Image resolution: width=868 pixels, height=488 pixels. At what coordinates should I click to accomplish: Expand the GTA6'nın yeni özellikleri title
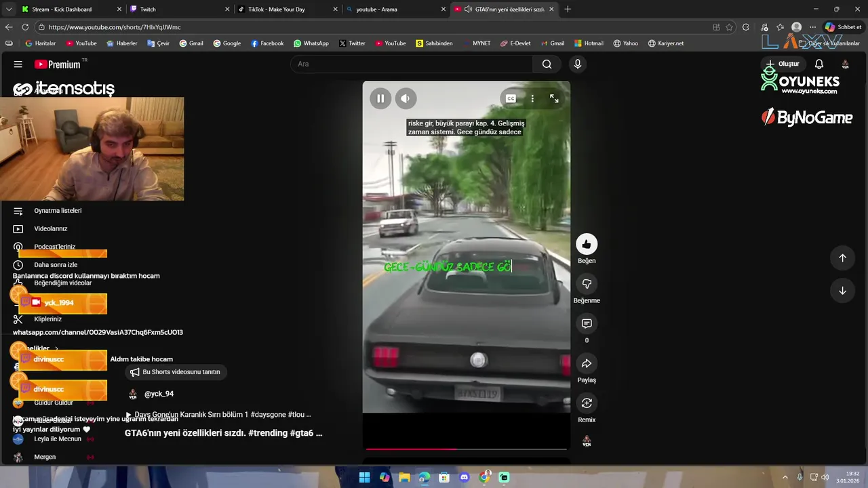pos(223,433)
